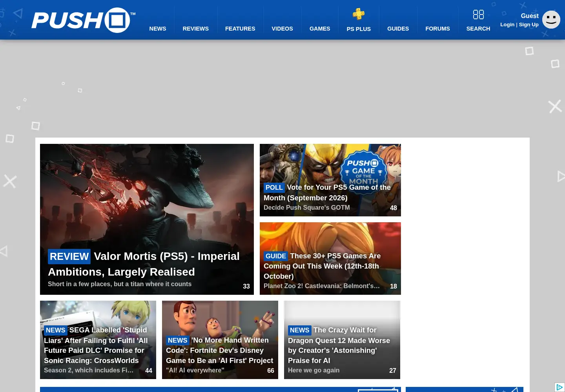This screenshot has width=565, height=392.
Task: Click the Login link
Action: coord(507,24)
